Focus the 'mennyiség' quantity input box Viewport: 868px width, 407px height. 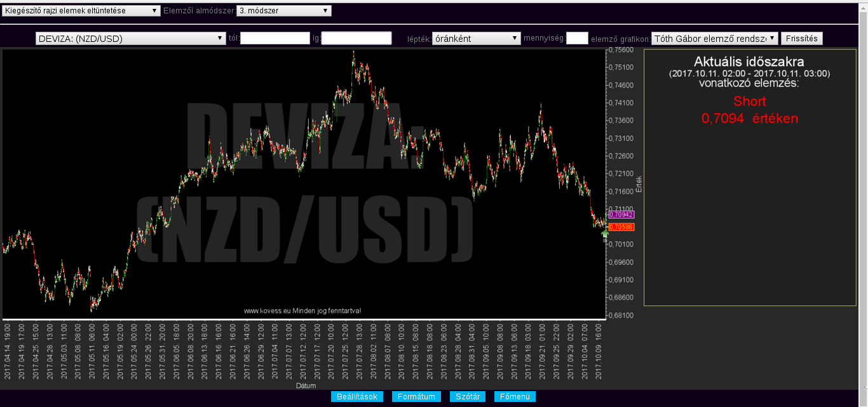(577, 39)
